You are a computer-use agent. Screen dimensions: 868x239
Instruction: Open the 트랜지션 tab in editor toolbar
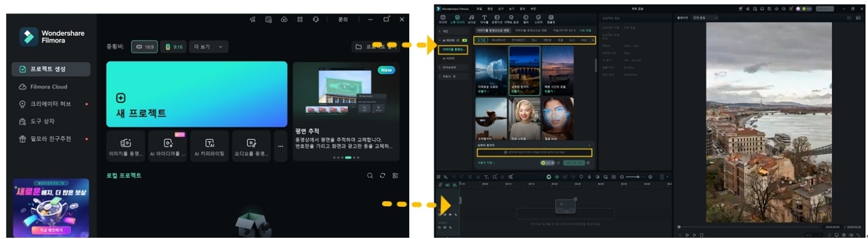[x=497, y=20]
